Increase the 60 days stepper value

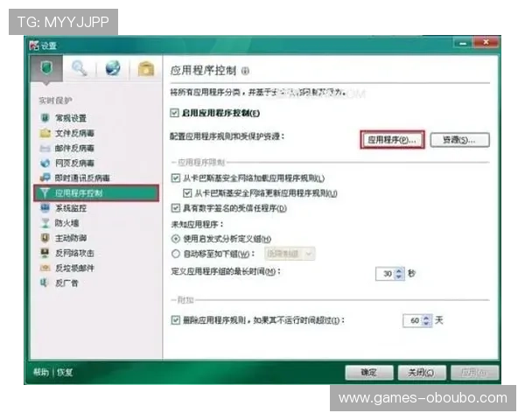tap(426, 318)
